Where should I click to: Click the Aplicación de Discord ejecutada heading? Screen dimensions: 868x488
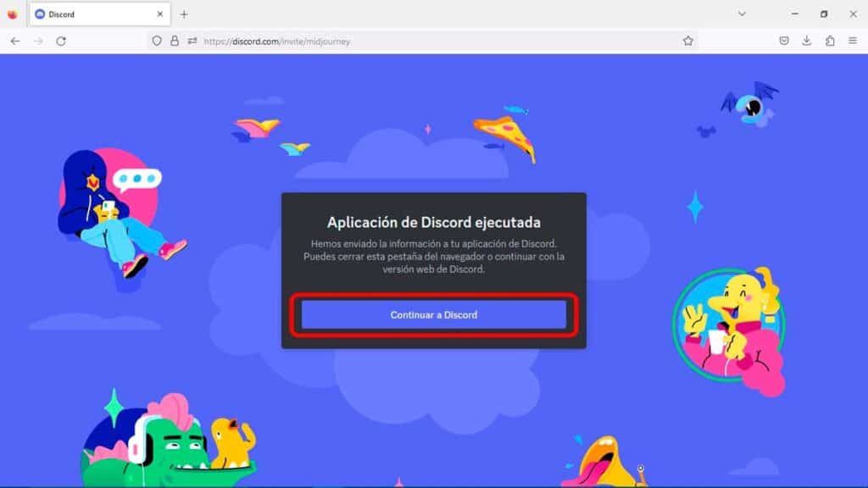433,223
